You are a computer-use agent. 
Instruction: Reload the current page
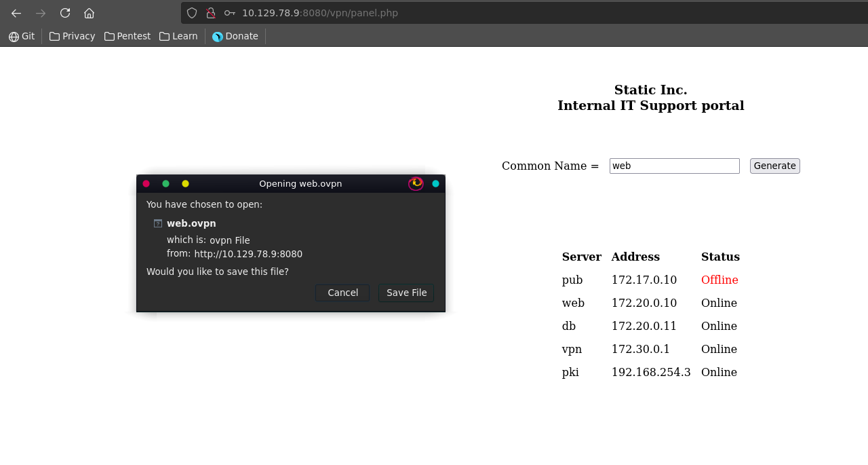tap(65, 13)
